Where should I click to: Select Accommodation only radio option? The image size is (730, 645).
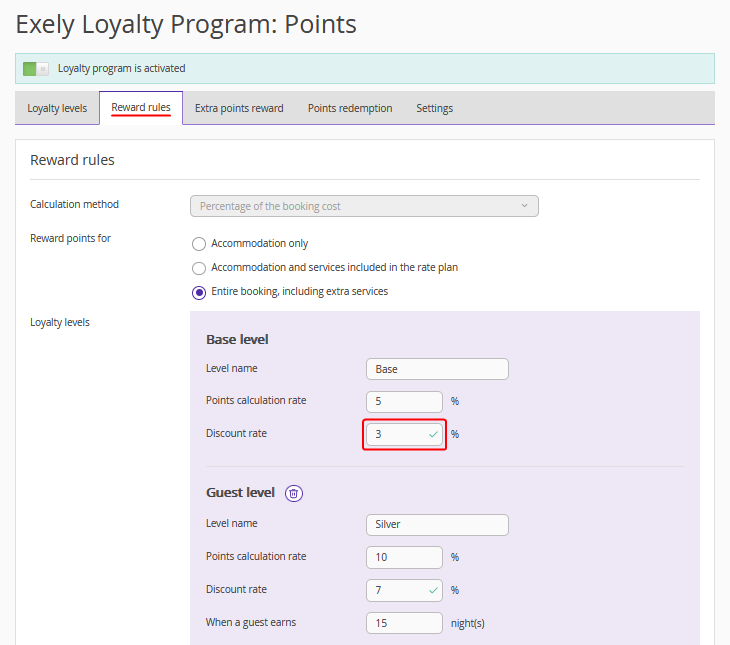pos(199,244)
